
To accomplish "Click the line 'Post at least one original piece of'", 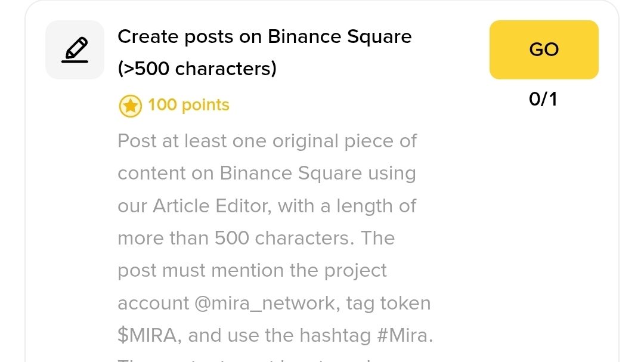I will click(267, 141).
